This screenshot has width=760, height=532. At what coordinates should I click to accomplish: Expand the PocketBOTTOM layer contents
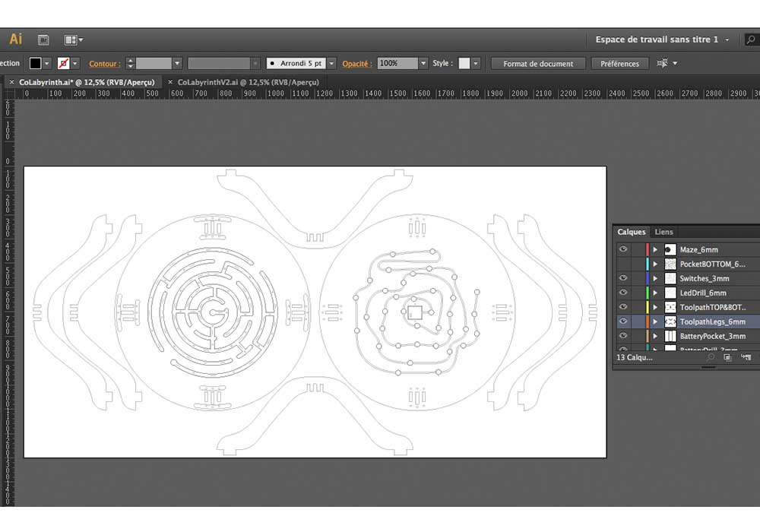point(655,264)
